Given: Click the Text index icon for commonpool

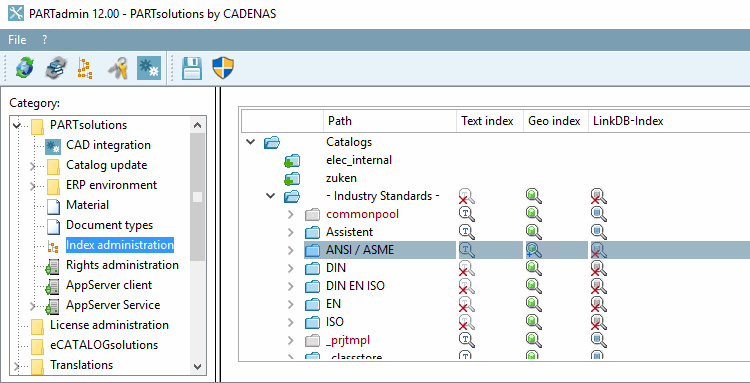Looking at the screenshot, I should [466, 214].
